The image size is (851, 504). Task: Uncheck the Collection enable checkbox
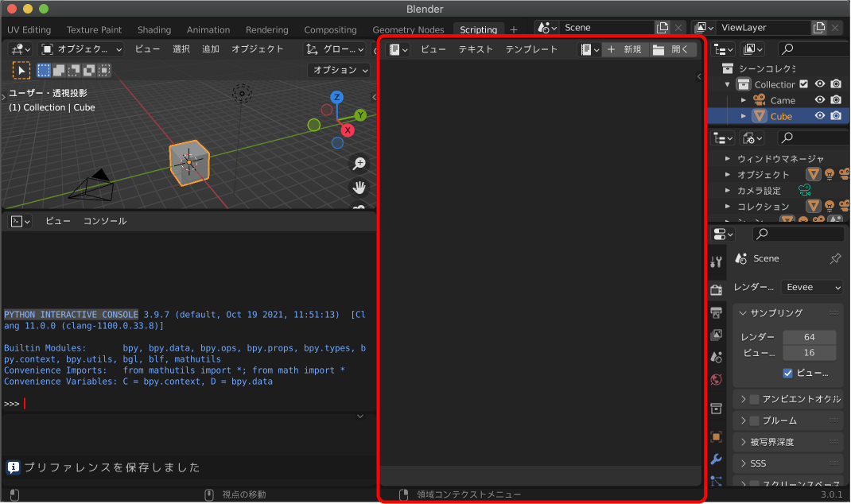pyautogui.click(x=802, y=83)
